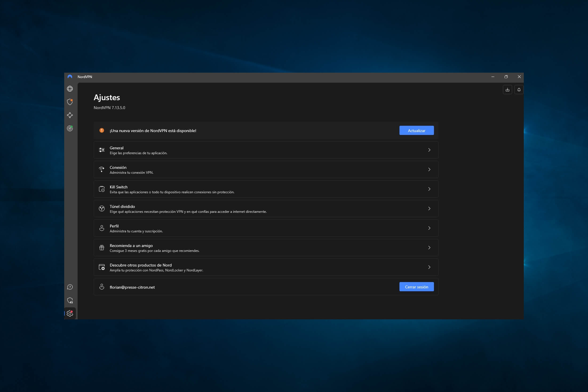This screenshot has width=588, height=392.
Task: Minimize the NordVPN window
Action: coord(493,77)
